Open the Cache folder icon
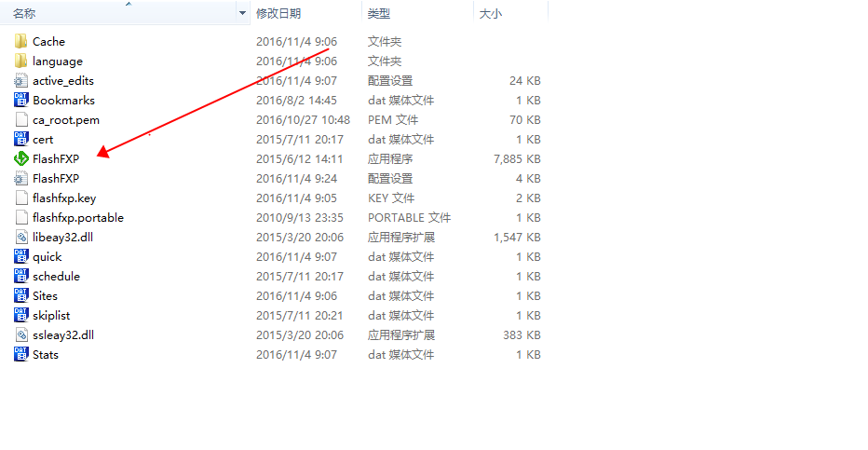This screenshot has width=868, height=450. (x=21, y=42)
